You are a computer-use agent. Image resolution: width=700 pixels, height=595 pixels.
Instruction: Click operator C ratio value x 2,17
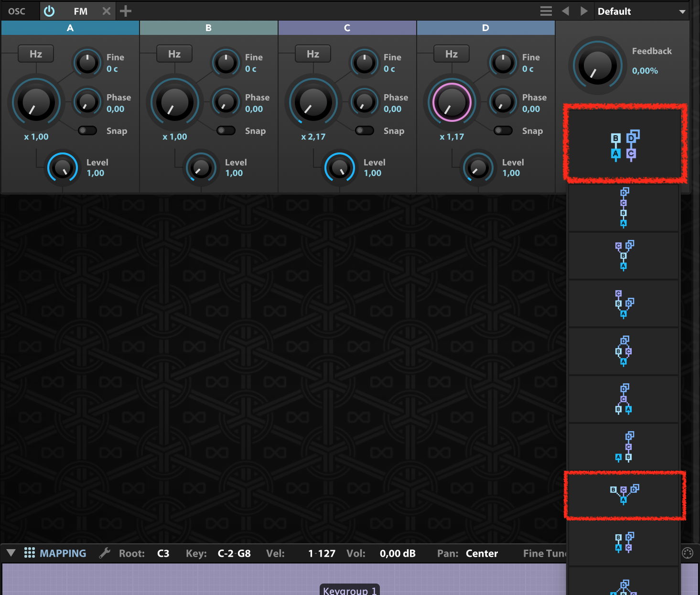313,137
